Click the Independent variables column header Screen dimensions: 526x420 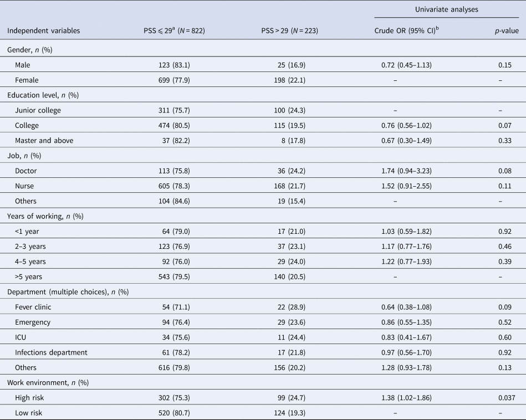point(43,31)
